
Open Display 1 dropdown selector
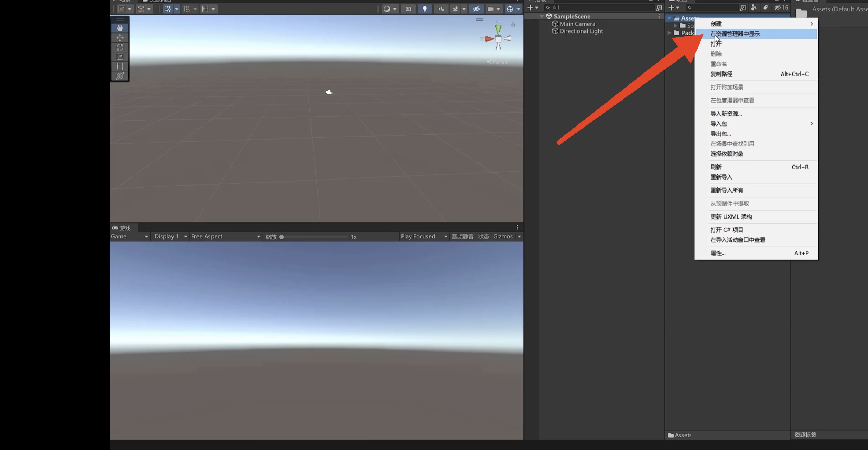[x=170, y=236]
